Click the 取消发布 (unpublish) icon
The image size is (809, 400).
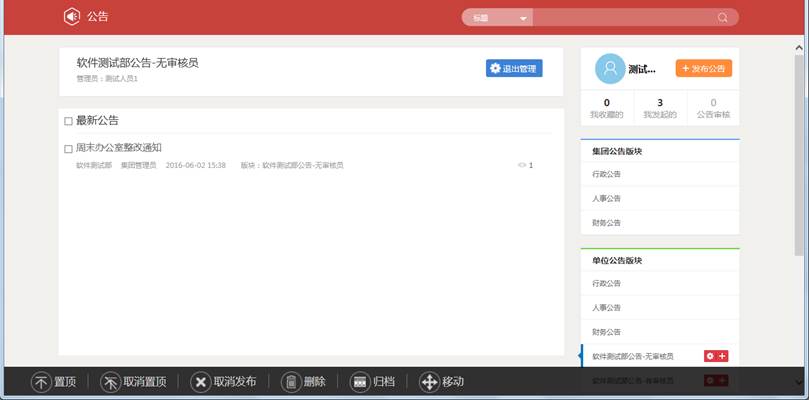pos(200,382)
